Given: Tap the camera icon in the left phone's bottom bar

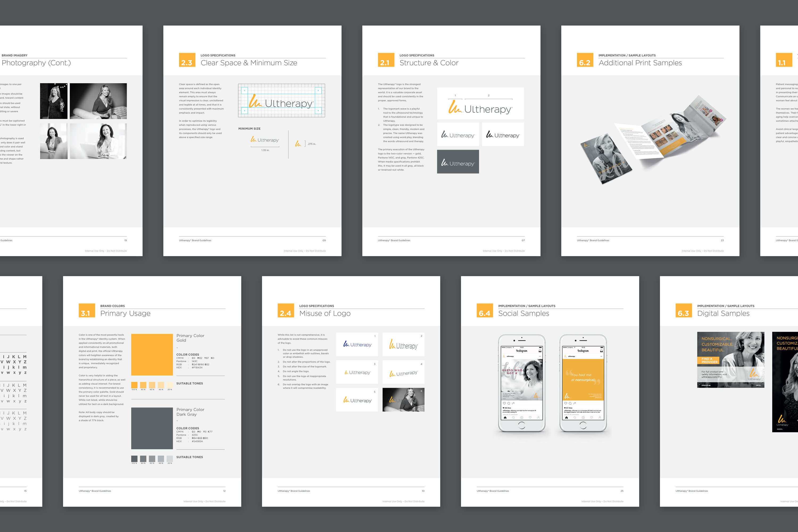Looking at the screenshot, I should pos(521,418).
